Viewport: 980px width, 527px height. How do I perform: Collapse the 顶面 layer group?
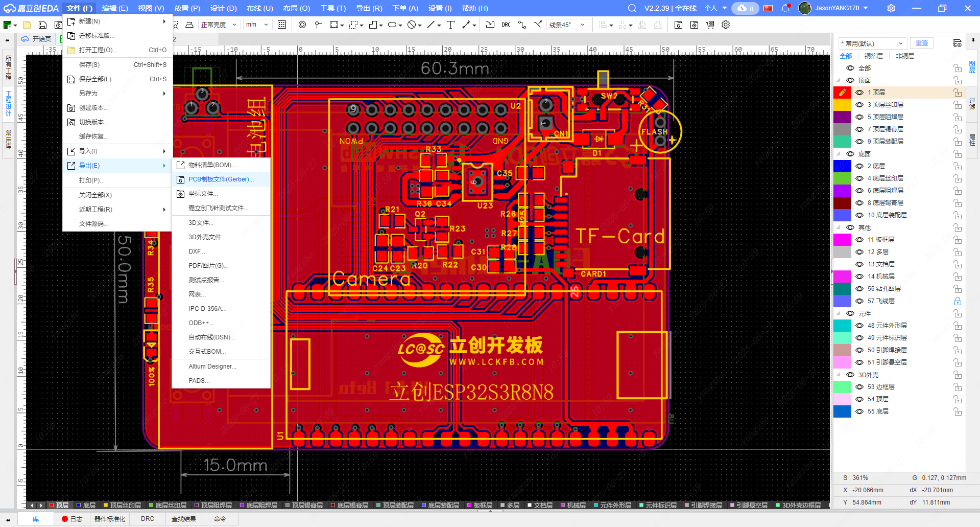839,80
